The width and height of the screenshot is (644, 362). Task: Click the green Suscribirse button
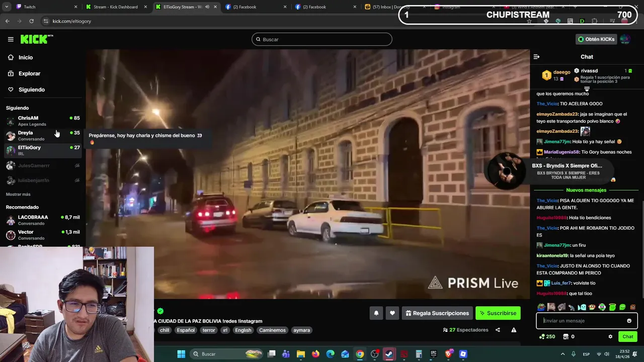point(498,313)
